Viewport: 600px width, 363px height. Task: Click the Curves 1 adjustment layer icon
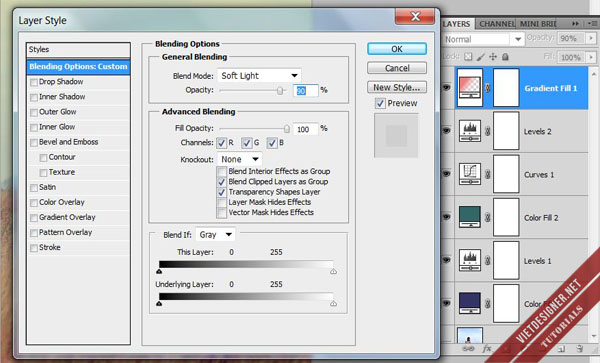click(x=470, y=174)
